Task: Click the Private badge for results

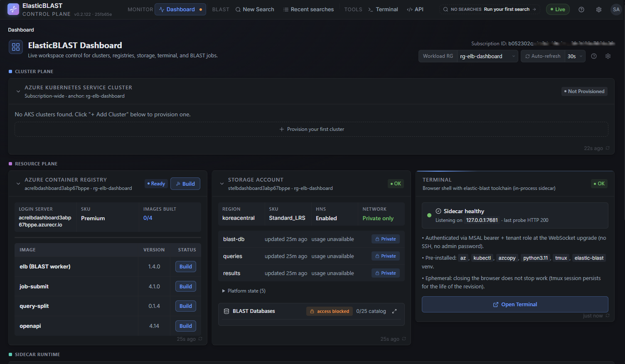Action: click(386, 273)
